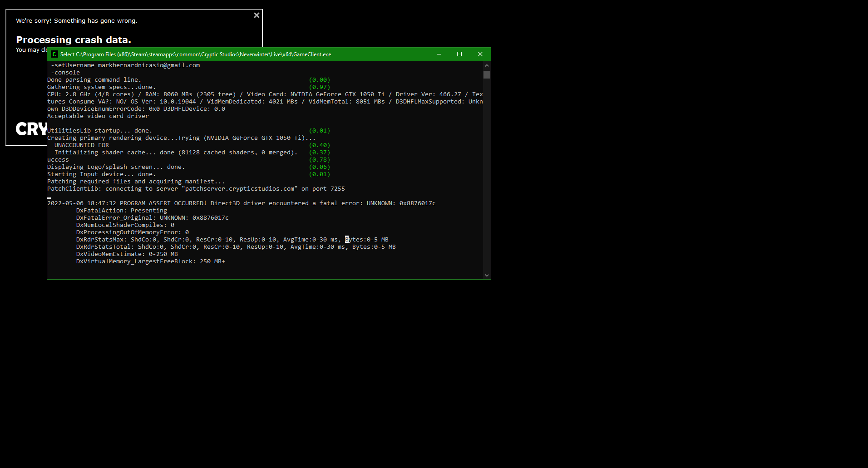Click 'Displaying Logo/splash screen... done.' line
The image size is (868, 468).
click(116, 167)
